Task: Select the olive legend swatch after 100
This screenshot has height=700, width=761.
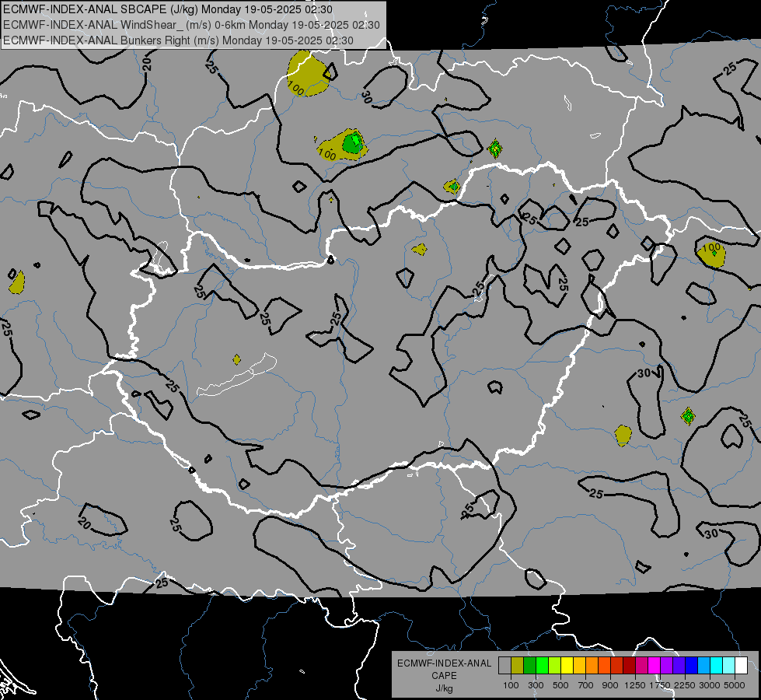Action: (518, 666)
